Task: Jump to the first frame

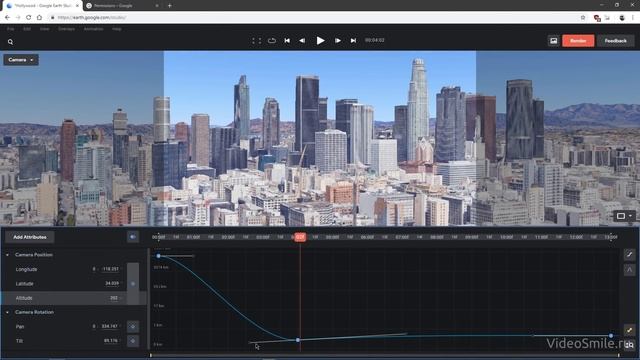Action: point(287,41)
